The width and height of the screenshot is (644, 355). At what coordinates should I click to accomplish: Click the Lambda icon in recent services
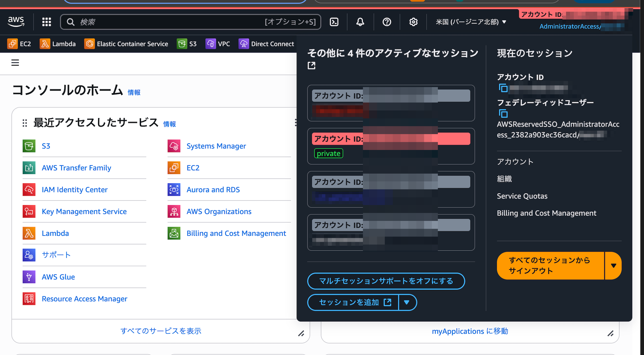[29, 233]
